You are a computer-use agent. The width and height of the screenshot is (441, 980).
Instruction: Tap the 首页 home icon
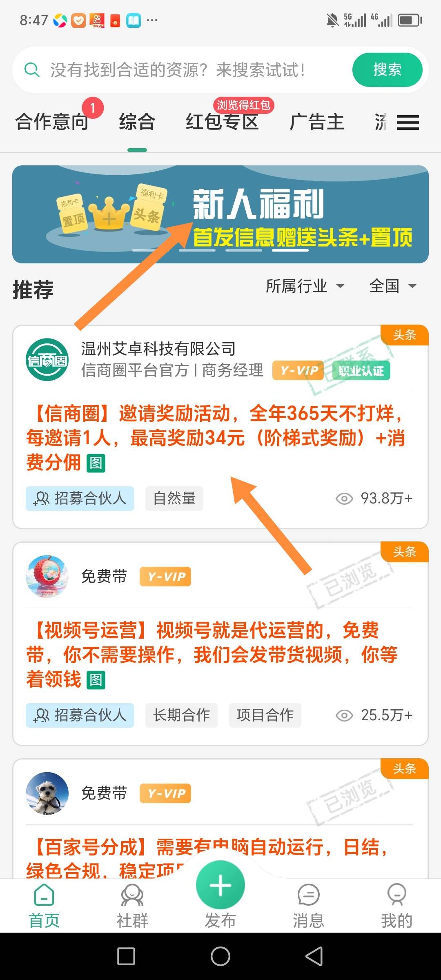[x=44, y=895]
